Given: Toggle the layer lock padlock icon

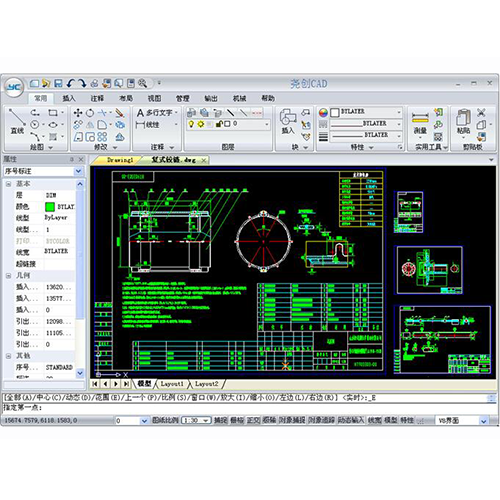Looking at the screenshot, I should 219,124.
